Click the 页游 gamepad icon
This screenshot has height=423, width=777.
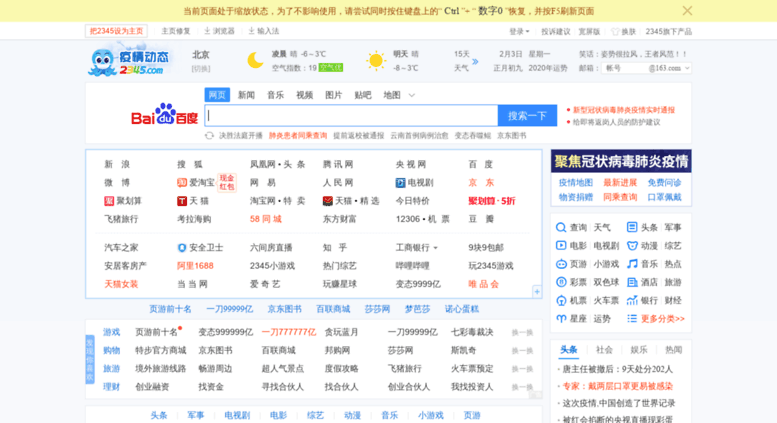tap(561, 264)
